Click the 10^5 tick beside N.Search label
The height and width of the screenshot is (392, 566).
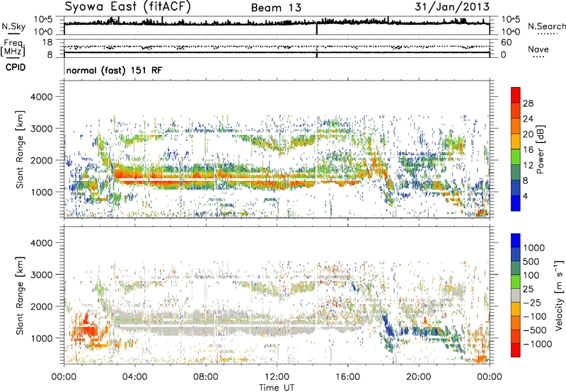coord(511,19)
